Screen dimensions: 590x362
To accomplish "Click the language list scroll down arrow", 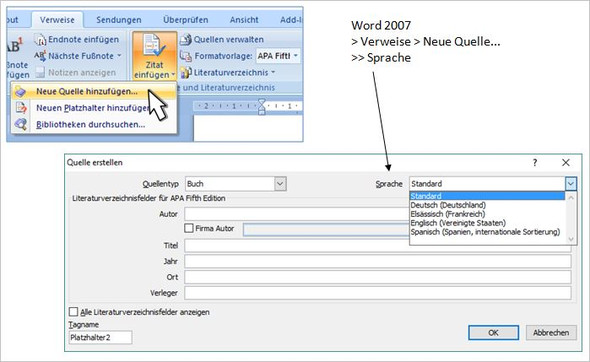I will click(x=571, y=239).
